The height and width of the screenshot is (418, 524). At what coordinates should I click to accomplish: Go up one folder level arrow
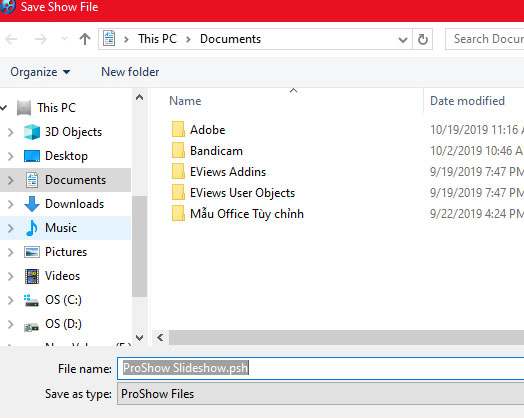click(x=85, y=39)
